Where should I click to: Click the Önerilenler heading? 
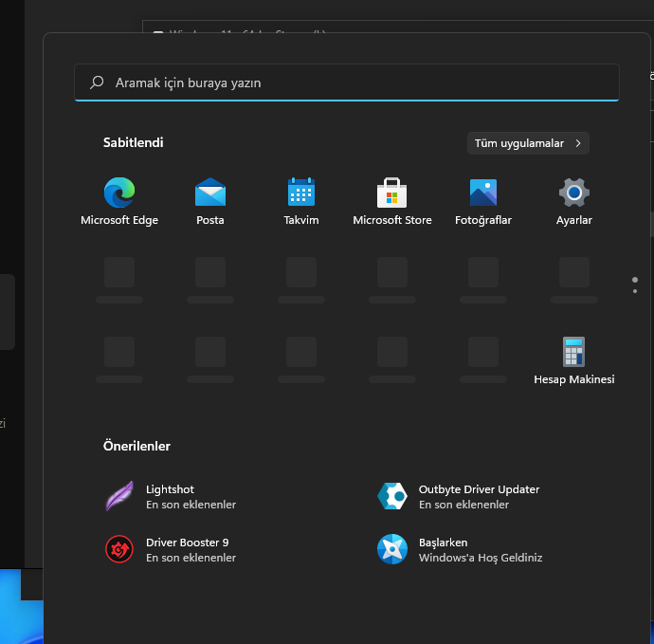click(x=136, y=446)
